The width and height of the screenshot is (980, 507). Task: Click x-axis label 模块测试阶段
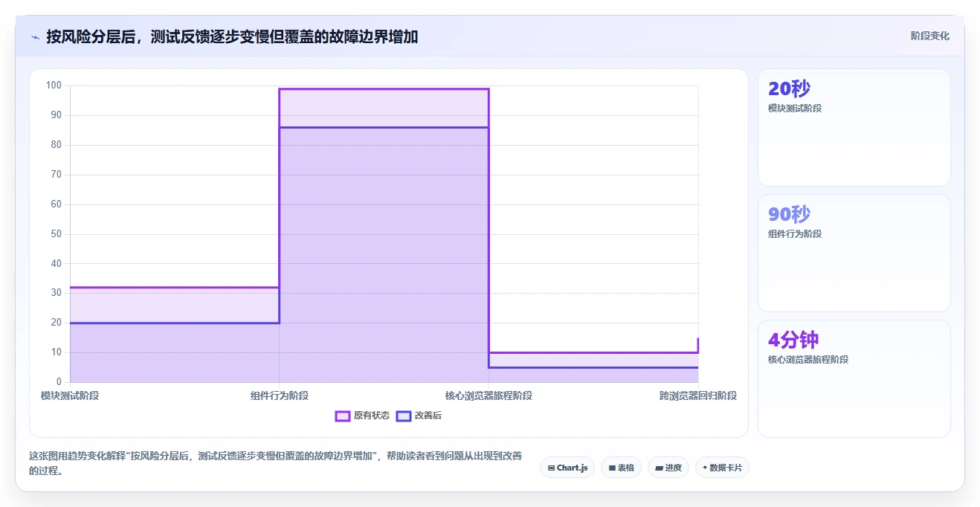(x=70, y=395)
